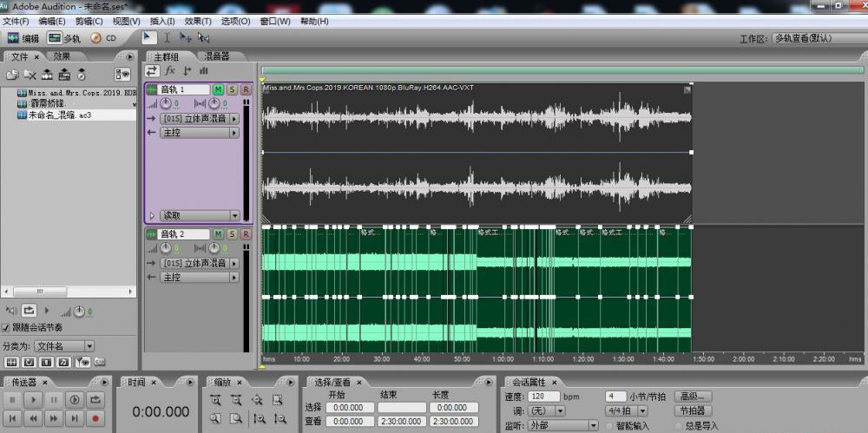Click Zoom In Vertically icon
This screenshot has height=433, width=868.
point(259,418)
